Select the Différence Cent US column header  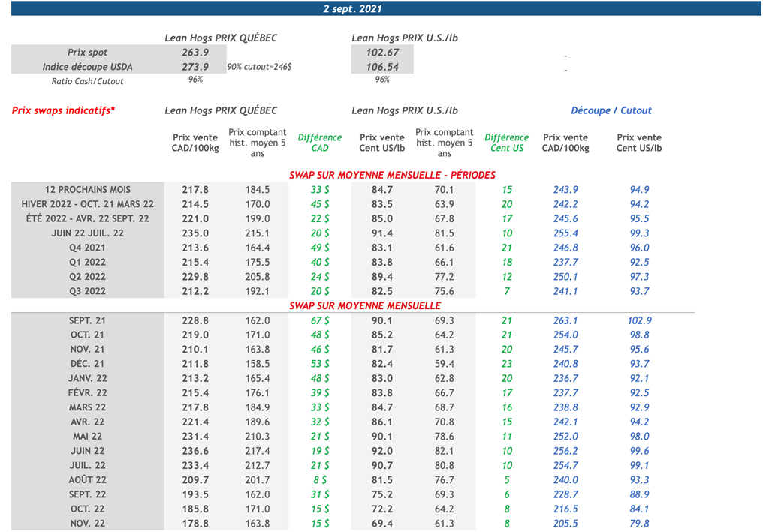click(x=506, y=143)
